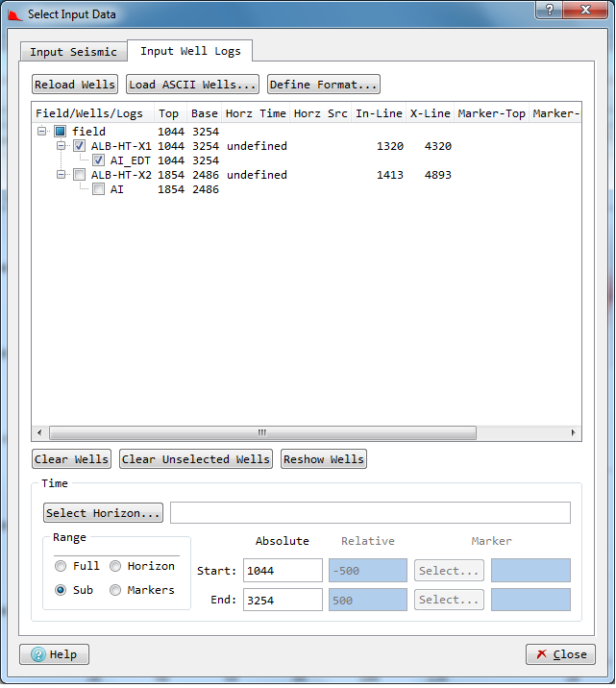
Task: Collapse the field tree node
Action: 42,131
